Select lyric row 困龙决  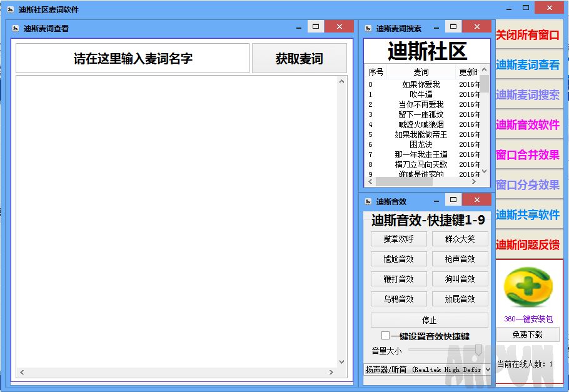(423, 144)
